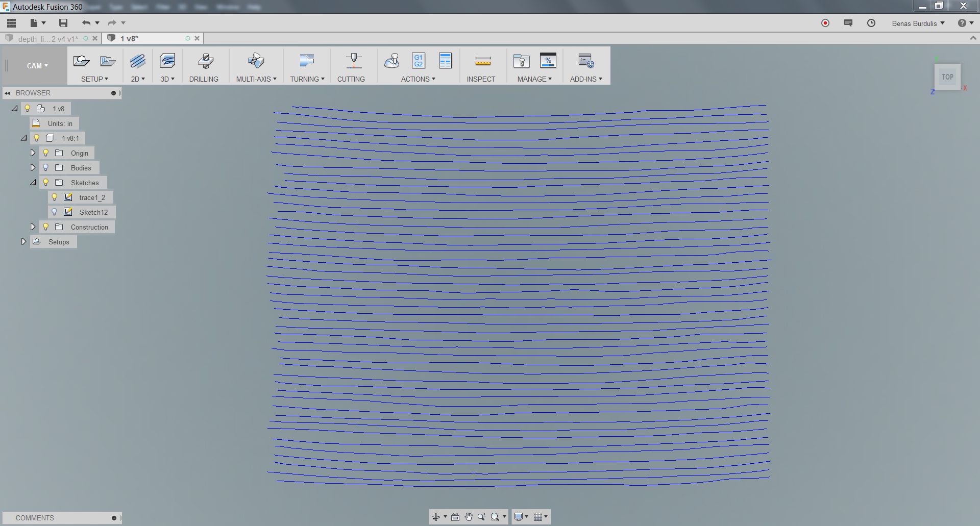
Task: Click TOP on the ViewCube
Action: coord(947,76)
